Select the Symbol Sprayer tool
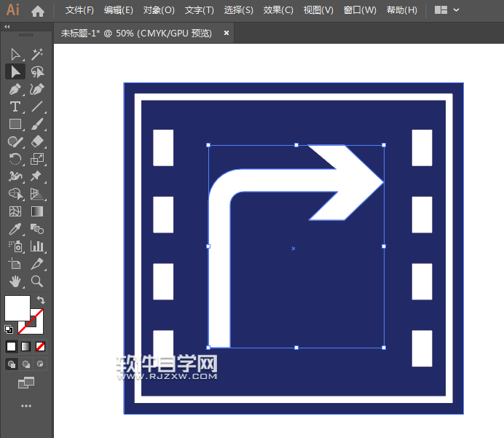Viewport: 504px width, 438px height. pos(15,246)
